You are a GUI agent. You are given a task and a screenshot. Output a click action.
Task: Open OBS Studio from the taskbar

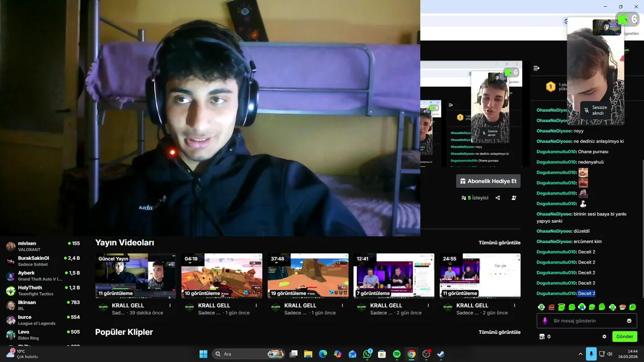pyautogui.click(x=426, y=354)
